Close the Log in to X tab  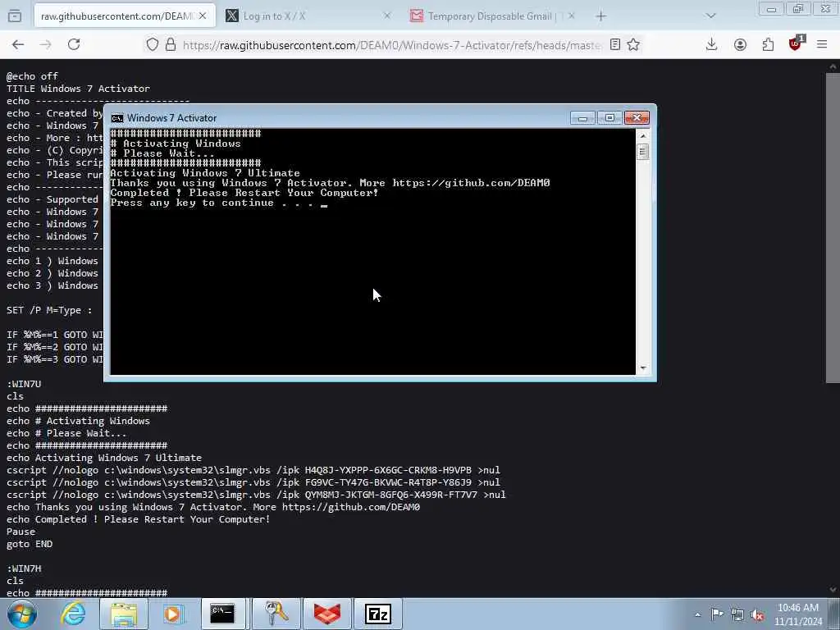point(387,16)
